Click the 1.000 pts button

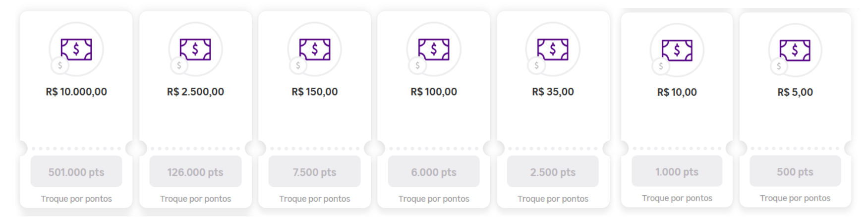(677, 171)
